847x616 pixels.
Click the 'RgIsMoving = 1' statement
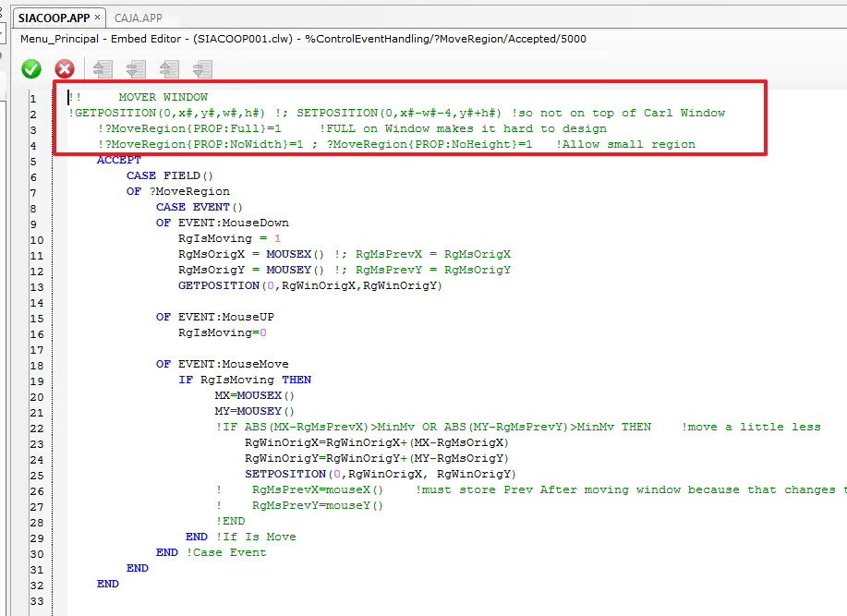click(x=229, y=238)
